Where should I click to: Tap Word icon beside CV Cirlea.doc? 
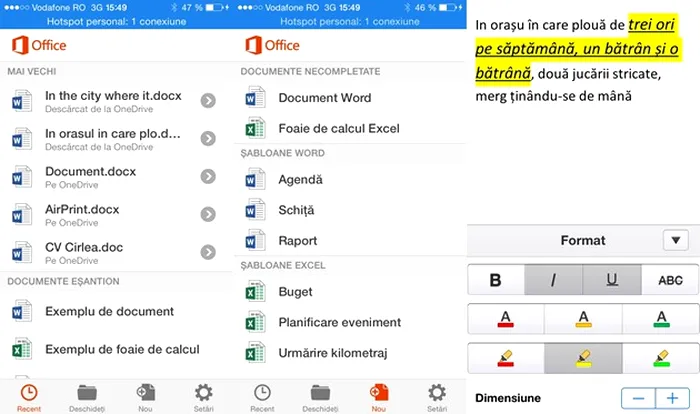tap(21, 253)
